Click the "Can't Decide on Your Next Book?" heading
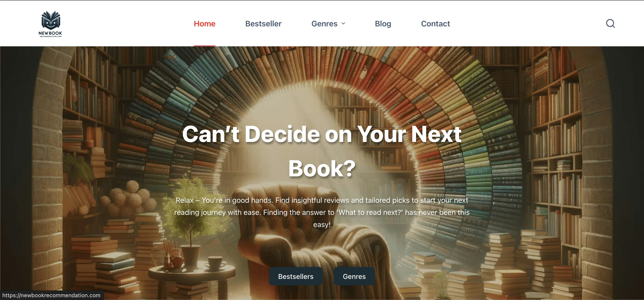This screenshot has width=644, height=300. (322, 151)
